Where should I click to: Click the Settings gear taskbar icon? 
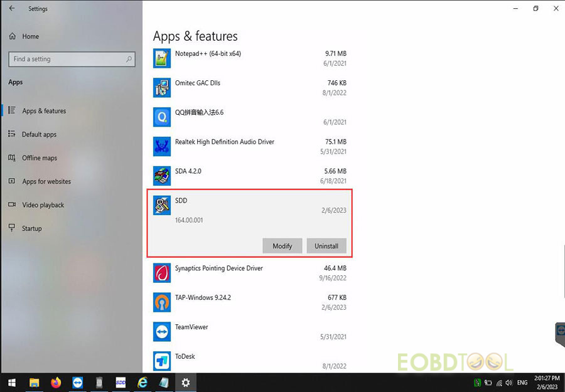click(186, 383)
